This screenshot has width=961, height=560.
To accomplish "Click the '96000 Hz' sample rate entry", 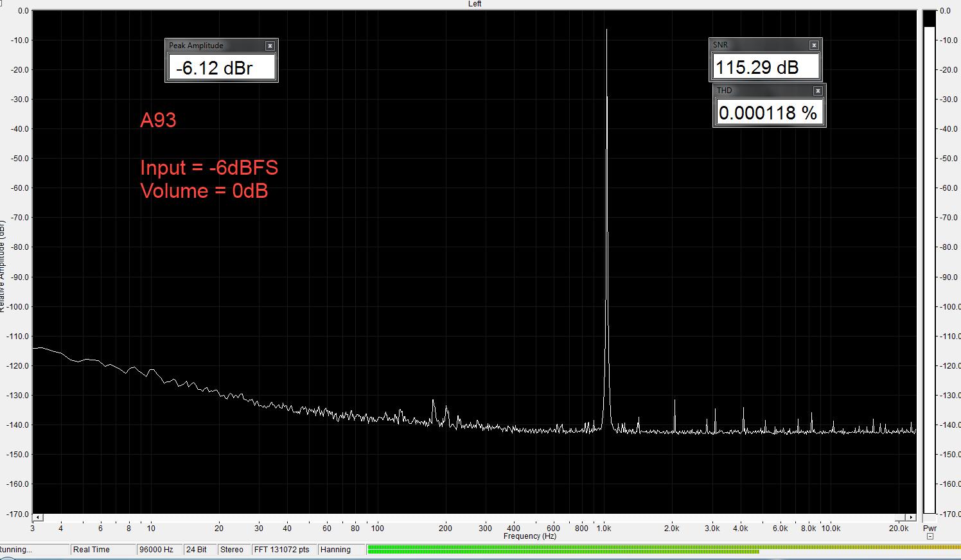I will point(159,550).
